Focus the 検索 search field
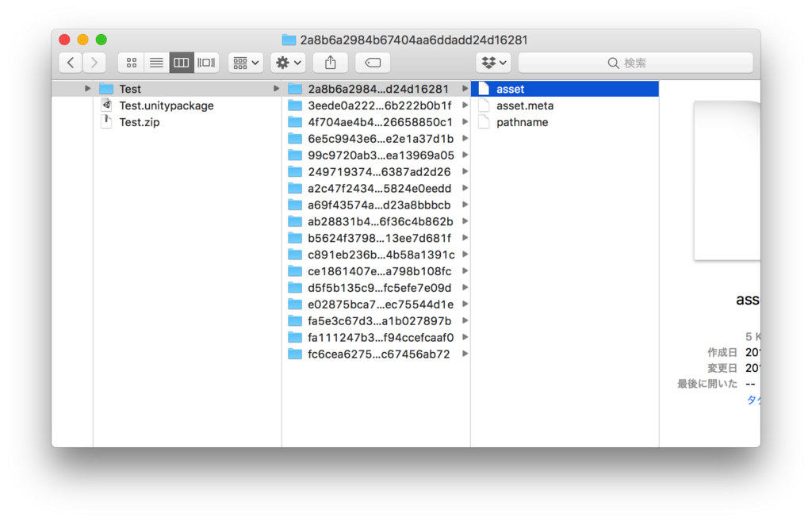Image resolution: width=812 pixels, height=521 pixels. [x=635, y=63]
